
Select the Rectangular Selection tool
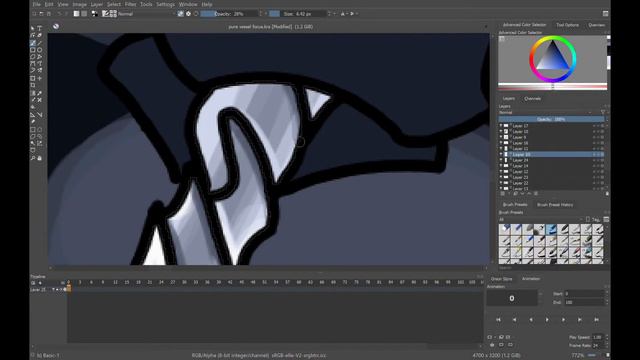click(33, 130)
